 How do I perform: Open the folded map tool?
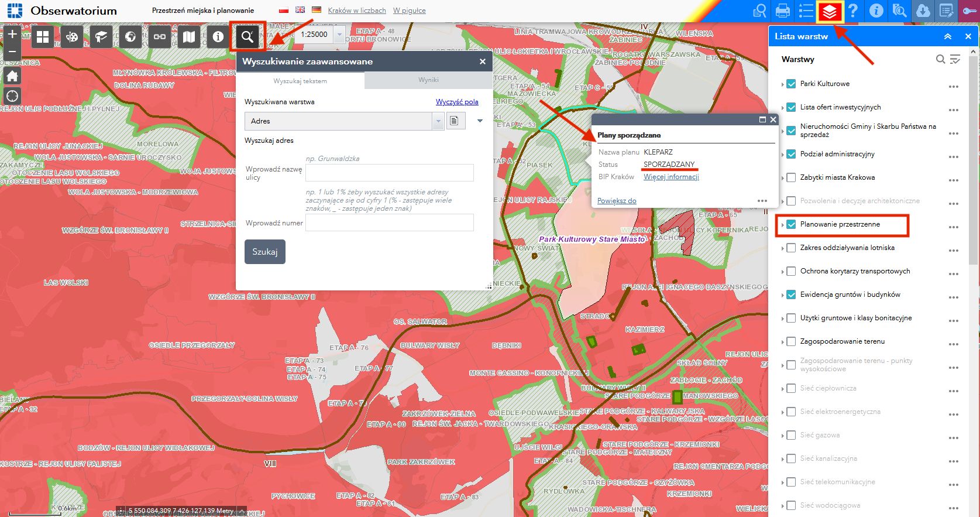click(189, 37)
